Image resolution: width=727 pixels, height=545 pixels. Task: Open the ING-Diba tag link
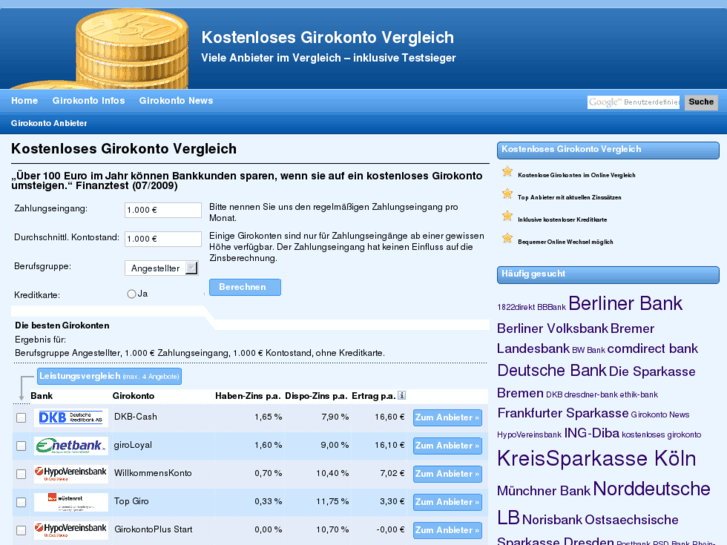(592, 433)
